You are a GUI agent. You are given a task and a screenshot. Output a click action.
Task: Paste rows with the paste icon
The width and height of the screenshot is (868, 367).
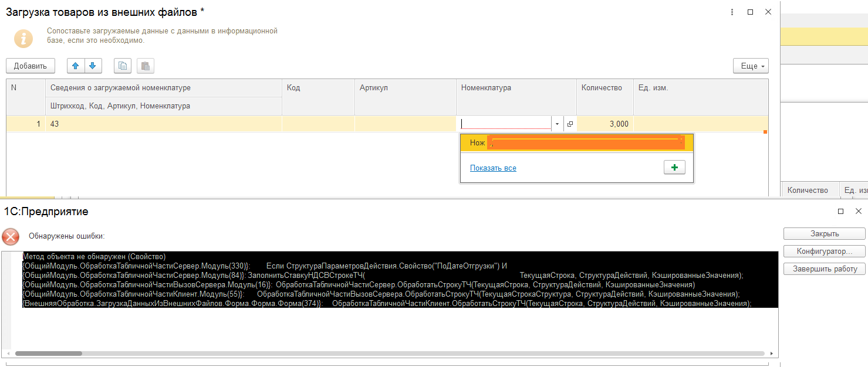146,66
